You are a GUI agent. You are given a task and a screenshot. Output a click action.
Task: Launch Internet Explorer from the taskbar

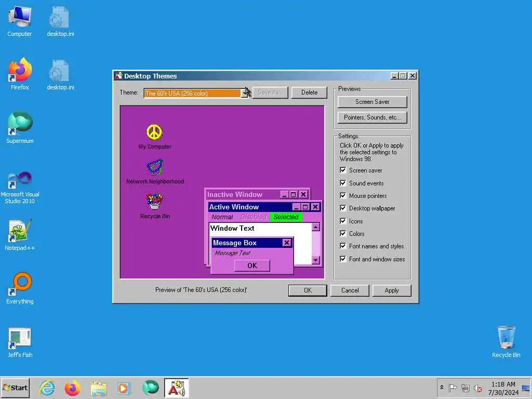point(47,388)
